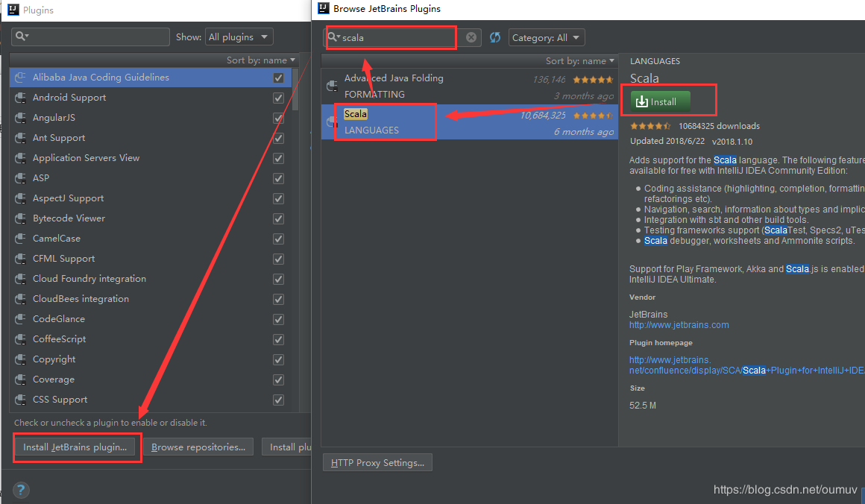The image size is (865, 504).
Task: Click the plugin icon beside Coverage
Action: pos(20,379)
